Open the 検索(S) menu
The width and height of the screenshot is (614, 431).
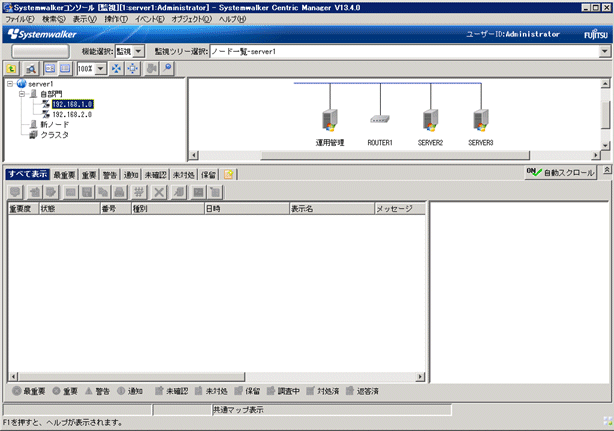point(54,19)
